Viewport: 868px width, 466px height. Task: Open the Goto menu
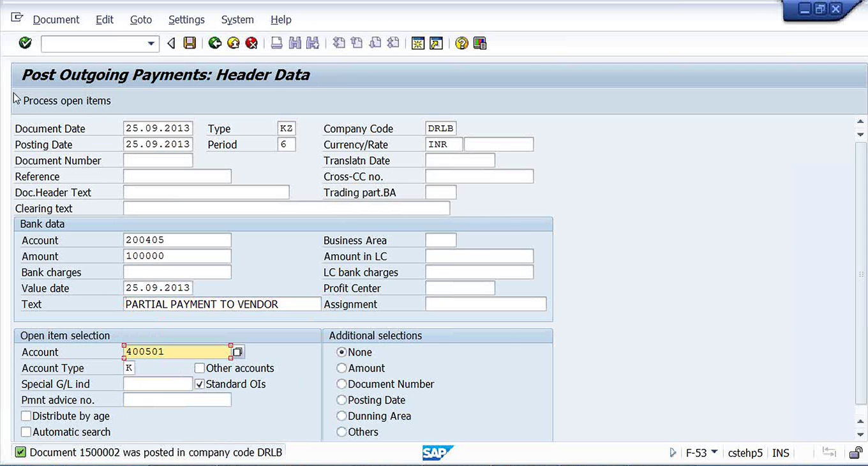pos(141,20)
